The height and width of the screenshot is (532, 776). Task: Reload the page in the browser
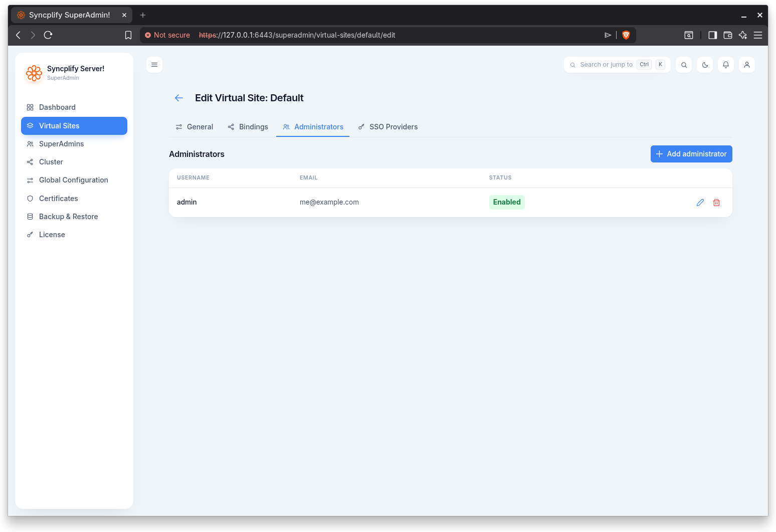coord(48,35)
